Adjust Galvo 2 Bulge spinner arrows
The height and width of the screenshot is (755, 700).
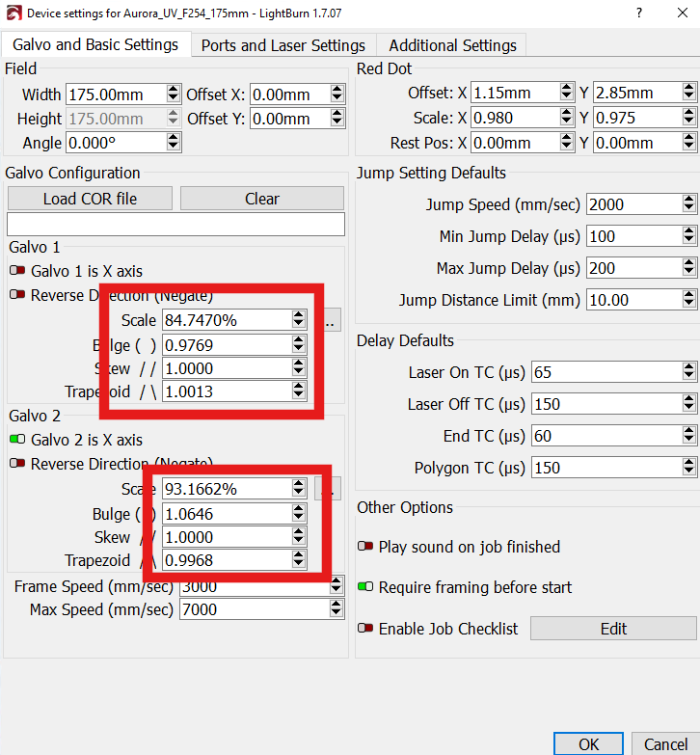coord(299,513)
